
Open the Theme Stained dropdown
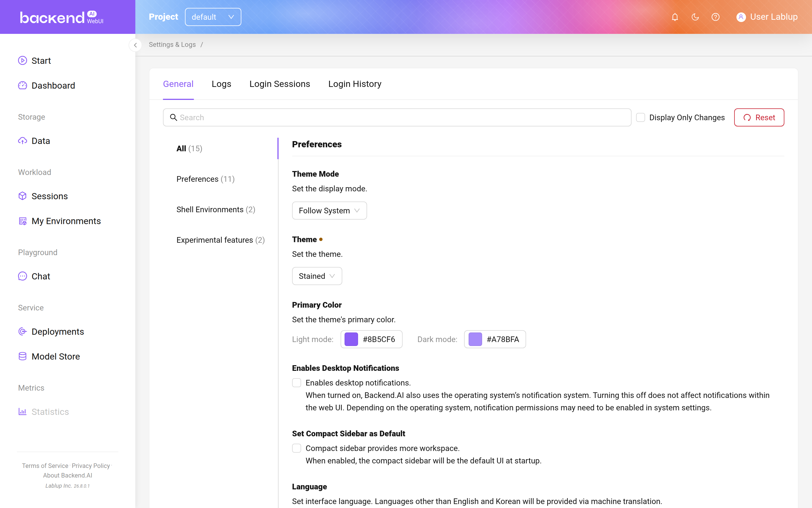coord(317,276)
